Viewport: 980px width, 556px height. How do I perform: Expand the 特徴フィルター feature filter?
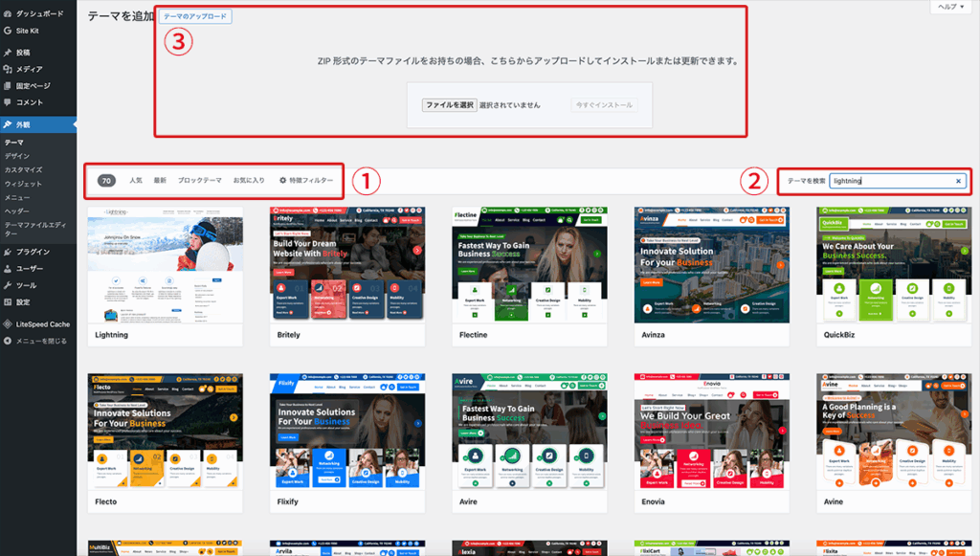click(305, 180)
